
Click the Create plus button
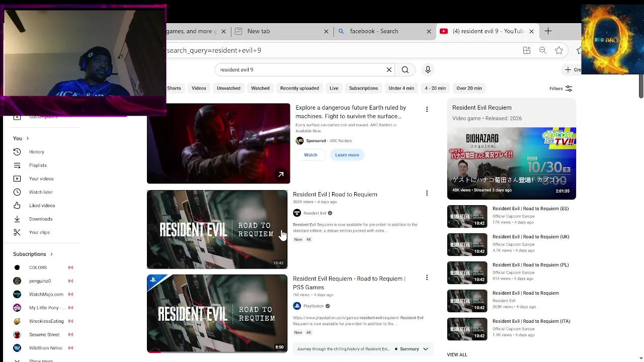[573, 70]
